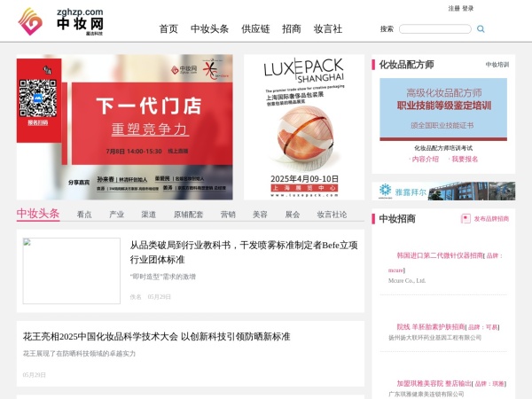
Task: Open the 下一代门店 banner
Action: pyautogui.click(x=124, y=127)
